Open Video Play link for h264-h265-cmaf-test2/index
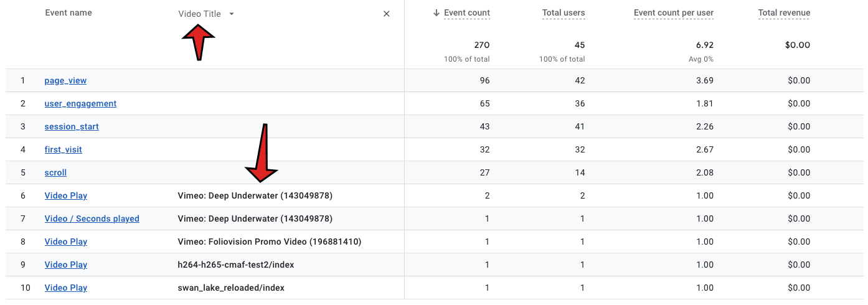 pos(66,265)
